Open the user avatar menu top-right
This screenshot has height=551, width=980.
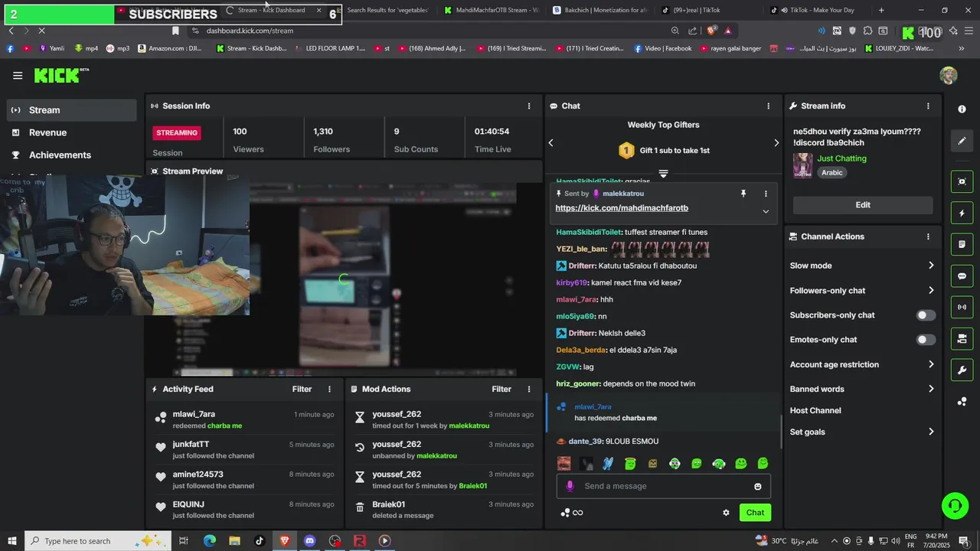tap(949, 75)
